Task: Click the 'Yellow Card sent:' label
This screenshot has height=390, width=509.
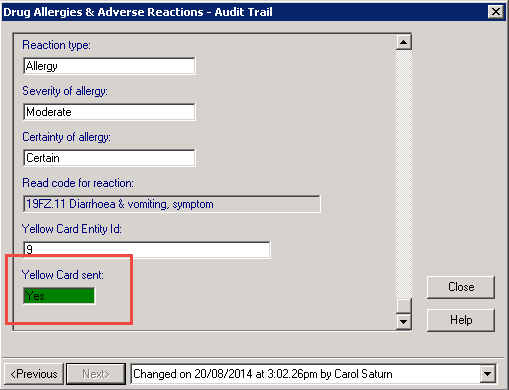Action: pos(63,275)
